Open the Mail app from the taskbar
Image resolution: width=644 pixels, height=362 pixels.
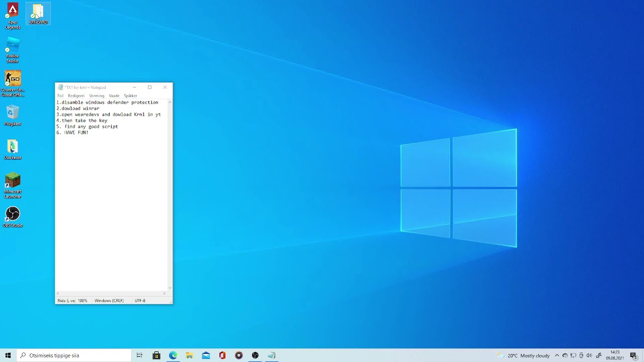pos(206,355)
